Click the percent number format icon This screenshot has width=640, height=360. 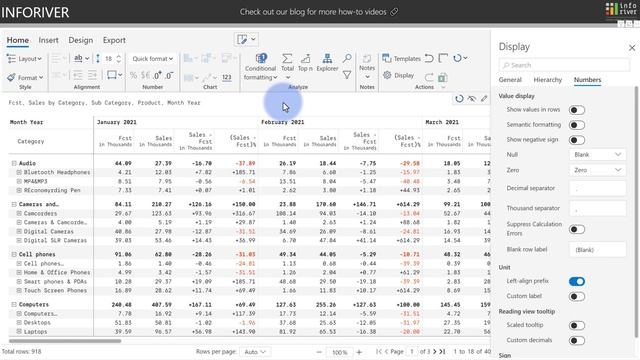coord(133,75)
